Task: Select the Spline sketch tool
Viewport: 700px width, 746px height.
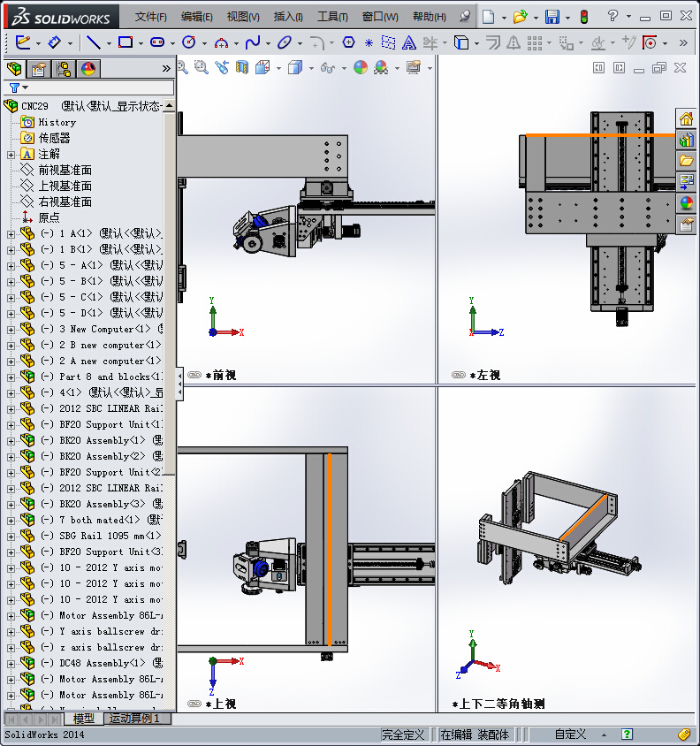Action: [253, 42]
